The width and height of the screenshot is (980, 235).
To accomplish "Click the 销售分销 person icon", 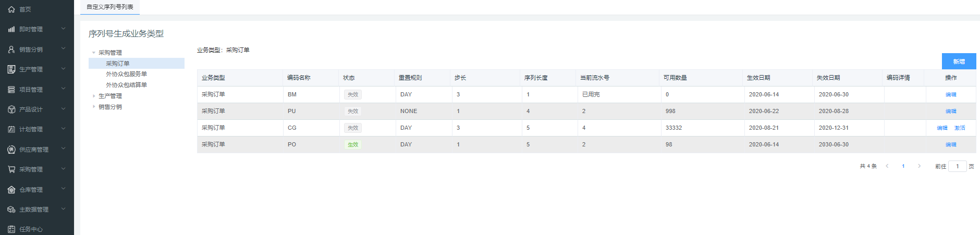I will click(11, 50).
